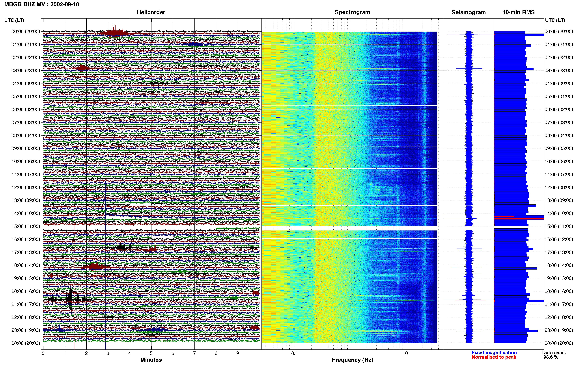Click right time label '14:00 (10:00)'
588x368 pixels.
click(x=559, y=213)
